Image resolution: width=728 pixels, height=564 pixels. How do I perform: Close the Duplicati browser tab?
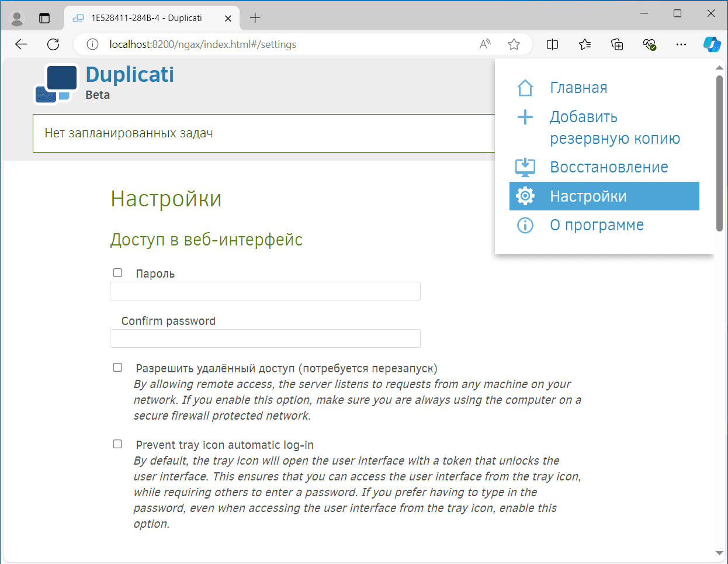(228, 18)
